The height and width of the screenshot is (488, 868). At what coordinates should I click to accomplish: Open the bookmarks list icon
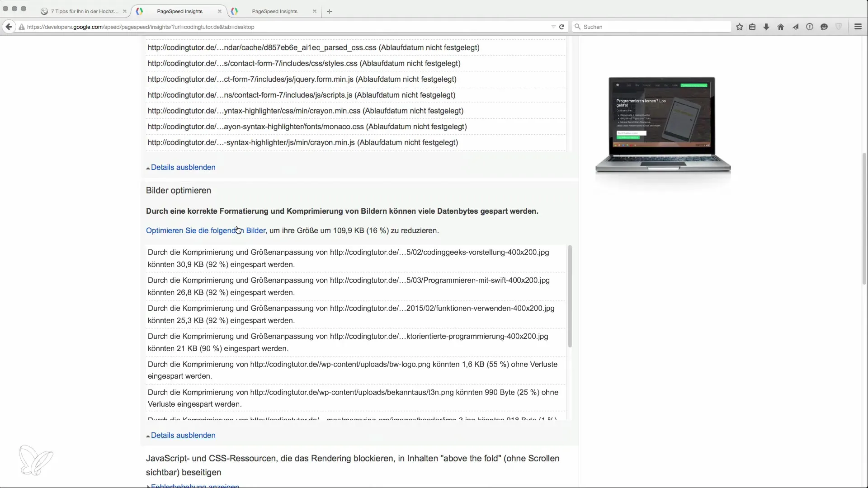[x=752, y=27]
